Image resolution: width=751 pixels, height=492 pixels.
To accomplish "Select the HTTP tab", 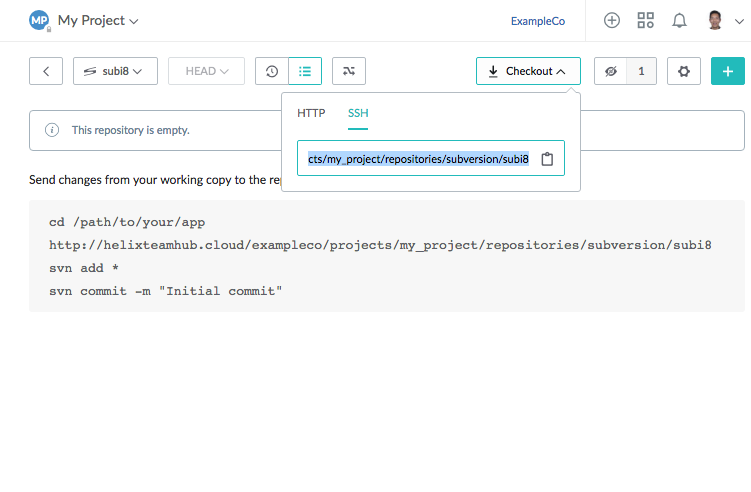I will (311, 113).
